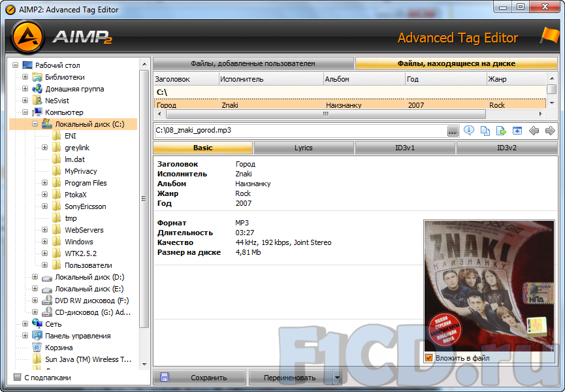
Task: Select the WTK2.5.2 folder label
Action: pos(81,253)
